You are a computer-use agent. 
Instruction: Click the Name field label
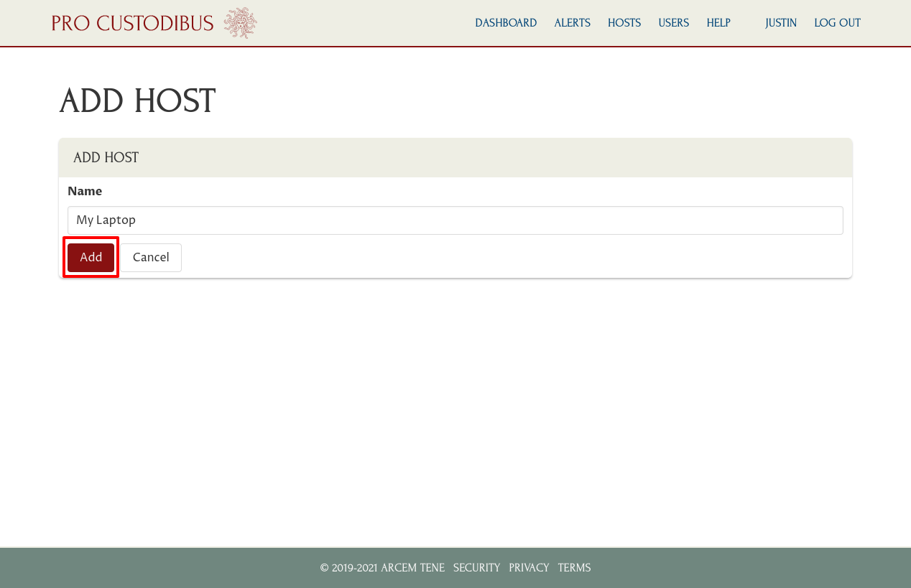click(x=85, y=192)
